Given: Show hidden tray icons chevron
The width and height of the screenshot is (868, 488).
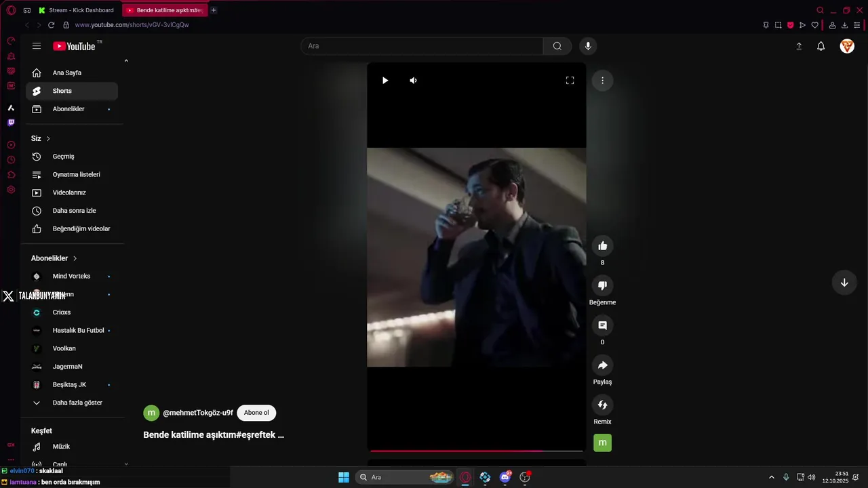Looking at the screenshot, I should [771, 477].
